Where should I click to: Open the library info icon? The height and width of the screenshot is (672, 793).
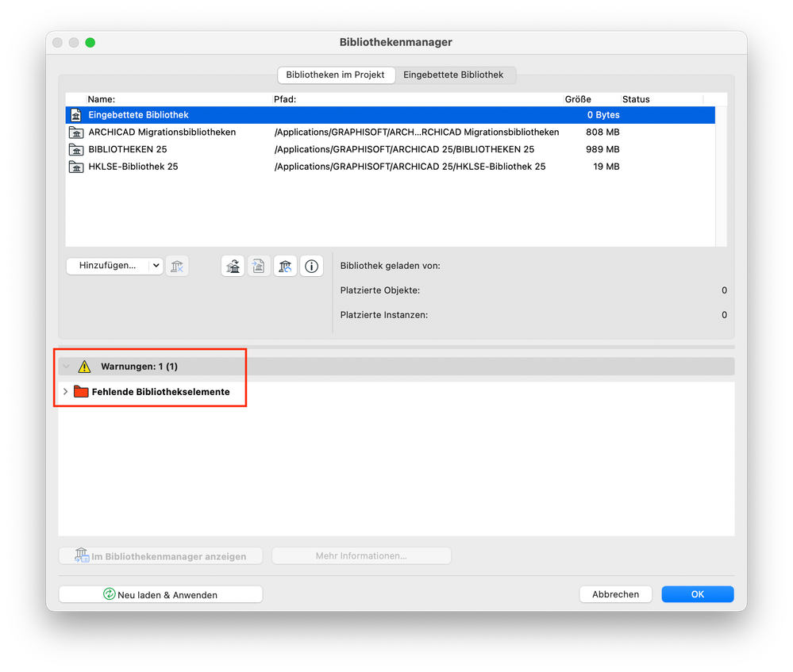coord(311,266)
